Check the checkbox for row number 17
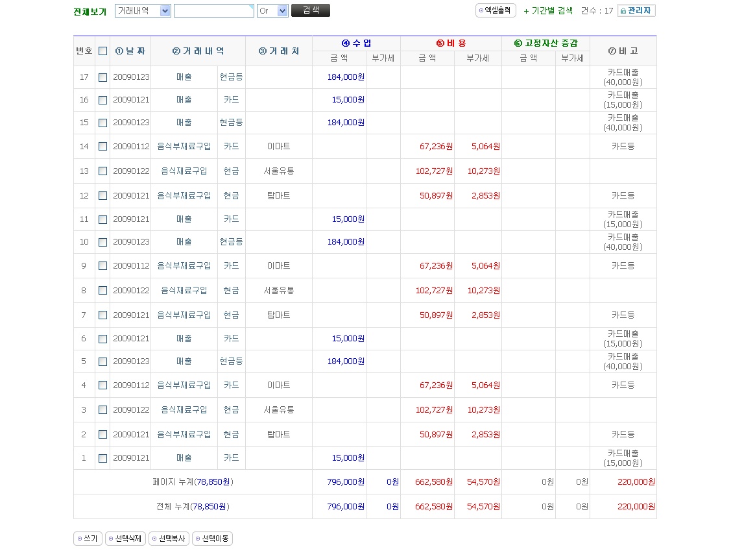 pyautogui.click(x=102, y=77)
